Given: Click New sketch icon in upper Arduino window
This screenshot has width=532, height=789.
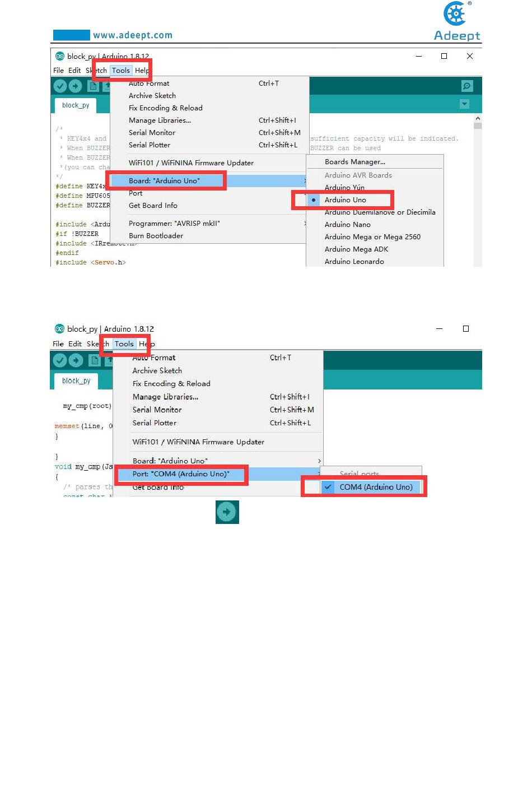Looking at the screenshot, I should 93,86.
